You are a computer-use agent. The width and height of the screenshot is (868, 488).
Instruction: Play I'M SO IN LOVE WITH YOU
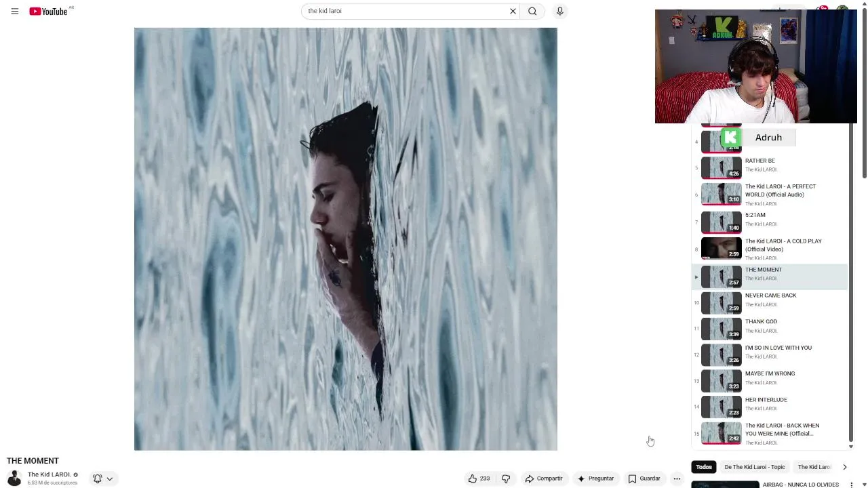(770, 354)
